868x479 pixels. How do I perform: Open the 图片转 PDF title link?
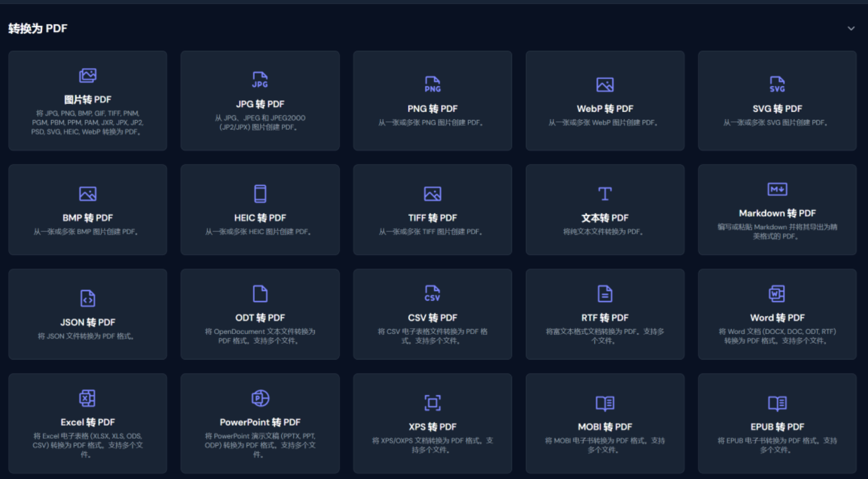[x=88, y=99]
